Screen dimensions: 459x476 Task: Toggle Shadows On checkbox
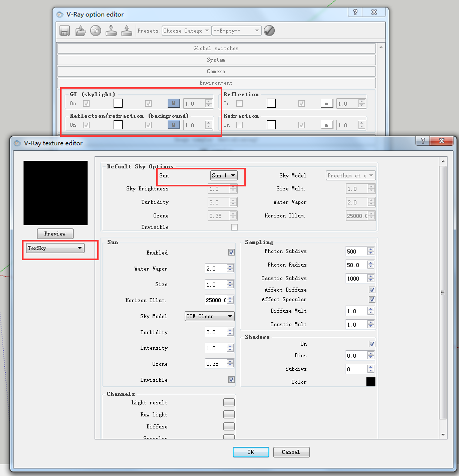tap(372, 344)
